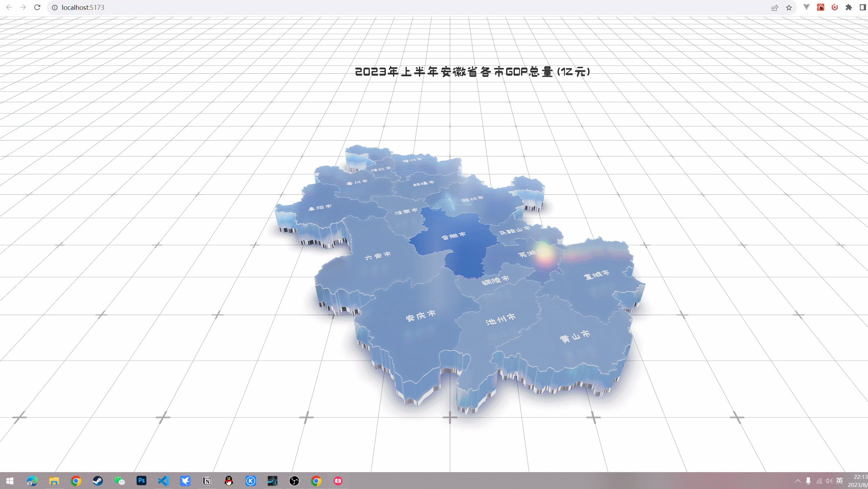Open Photoshop from the taskbar

point(142,481)
